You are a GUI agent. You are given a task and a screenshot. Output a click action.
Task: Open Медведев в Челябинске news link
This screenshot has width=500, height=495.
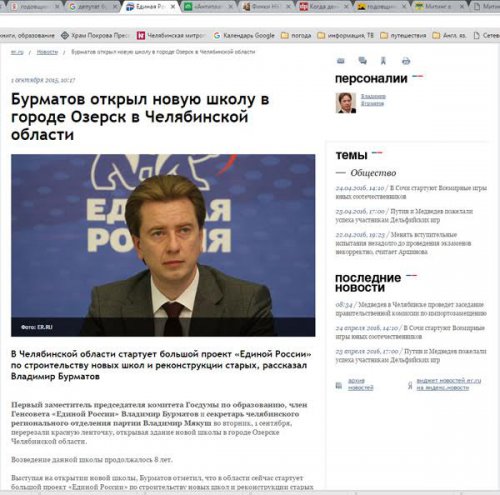(411, 309)
